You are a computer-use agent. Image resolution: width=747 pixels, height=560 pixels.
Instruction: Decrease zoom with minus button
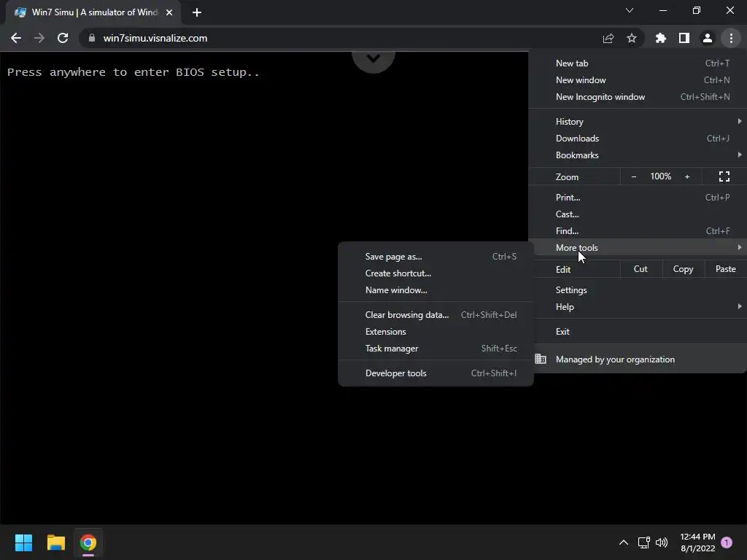pos(634,176)
